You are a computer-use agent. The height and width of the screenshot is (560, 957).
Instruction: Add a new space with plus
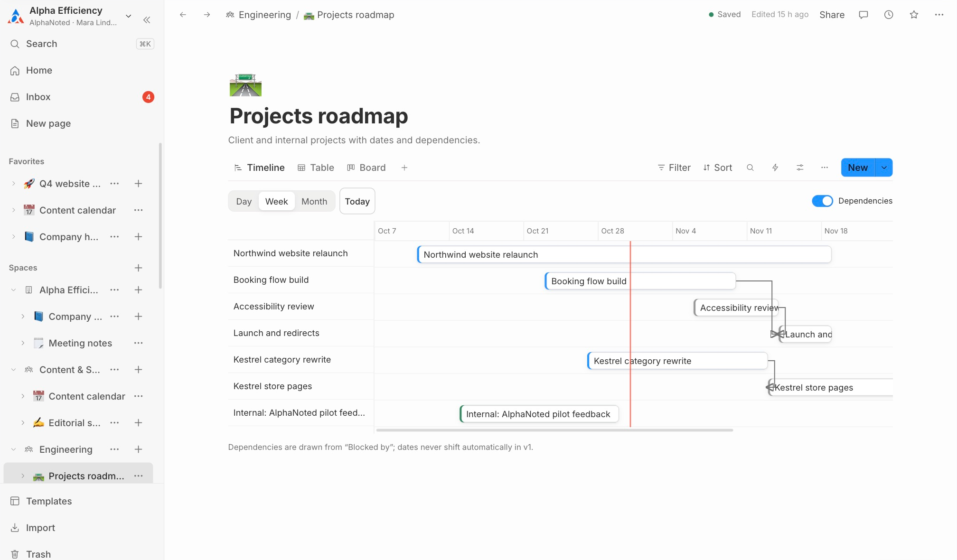coord(138,268)
